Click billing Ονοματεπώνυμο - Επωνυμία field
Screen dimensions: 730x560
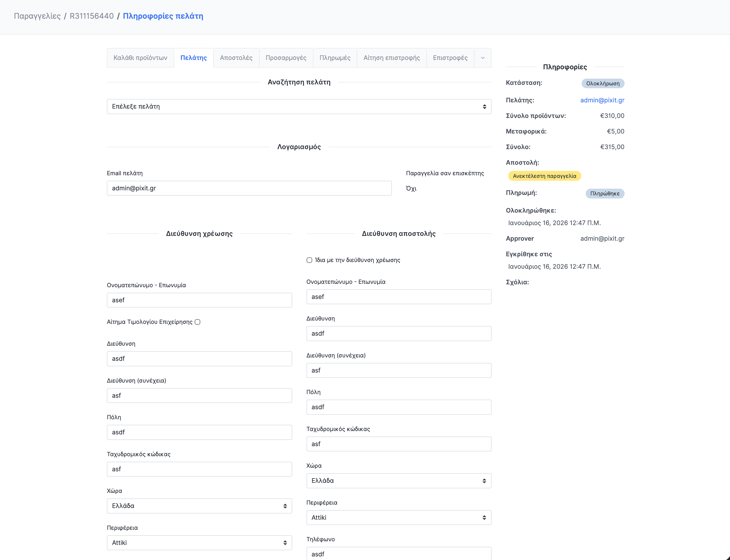[x=199, y=300]
